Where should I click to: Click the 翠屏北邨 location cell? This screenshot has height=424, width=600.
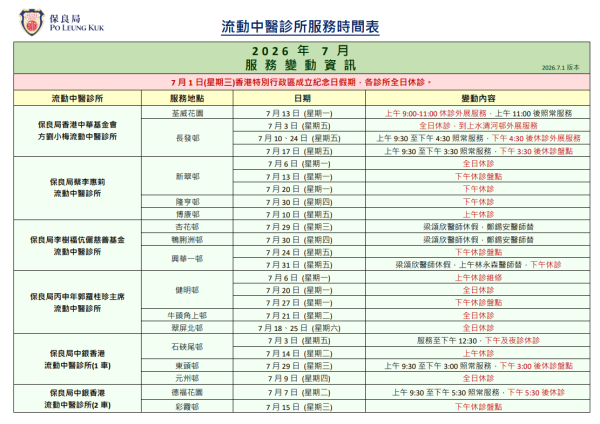click(x=187, y=328)
